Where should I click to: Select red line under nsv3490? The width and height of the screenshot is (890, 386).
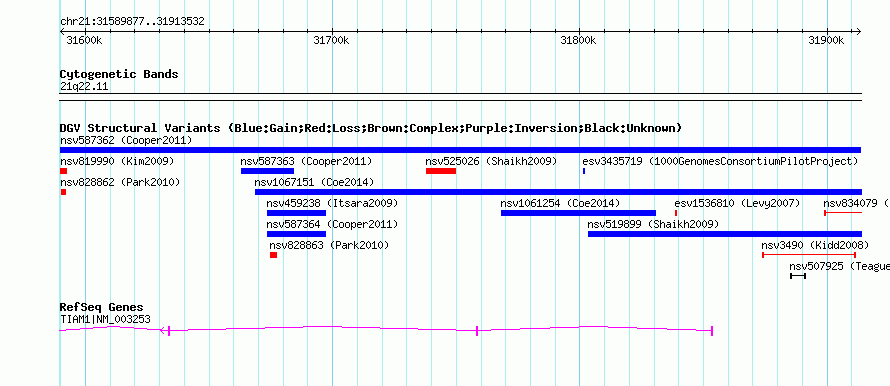[x=808, y=255]
